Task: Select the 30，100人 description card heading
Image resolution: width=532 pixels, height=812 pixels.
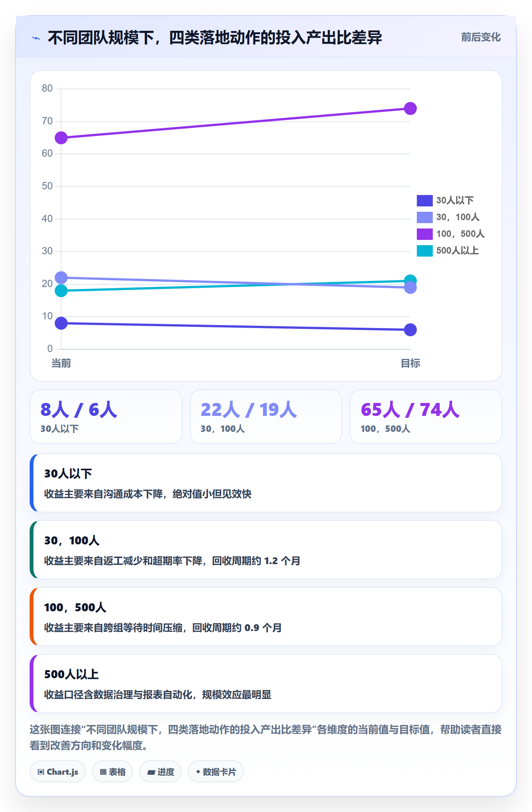Action: click(x=72, y=541)
